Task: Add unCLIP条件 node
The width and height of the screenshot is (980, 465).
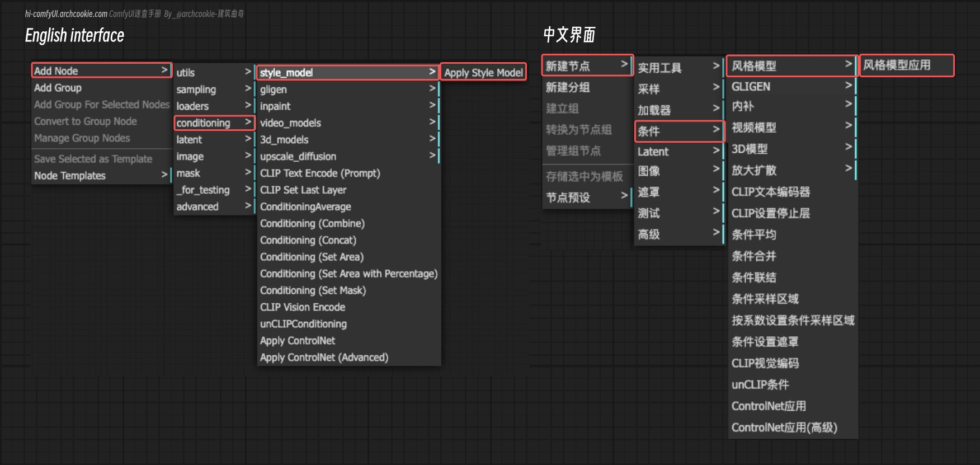Action: (791, 384)
